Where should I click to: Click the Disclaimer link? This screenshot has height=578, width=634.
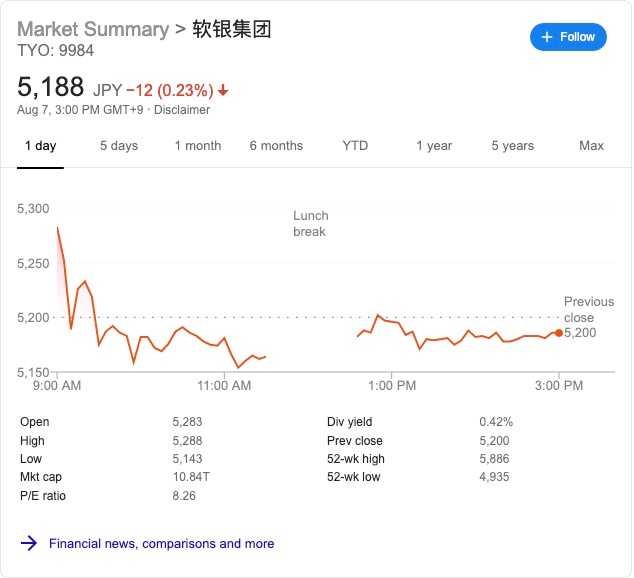[x=182, y=110]
